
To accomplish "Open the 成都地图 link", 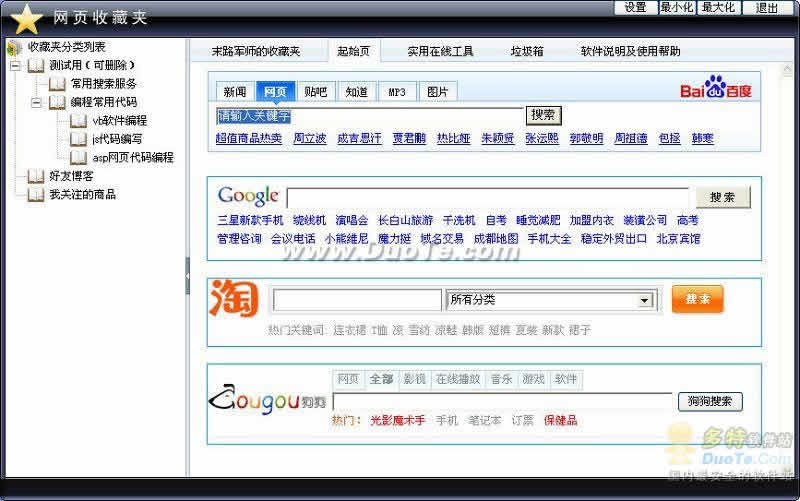I will pyautogui.click(x=496, y=238).
